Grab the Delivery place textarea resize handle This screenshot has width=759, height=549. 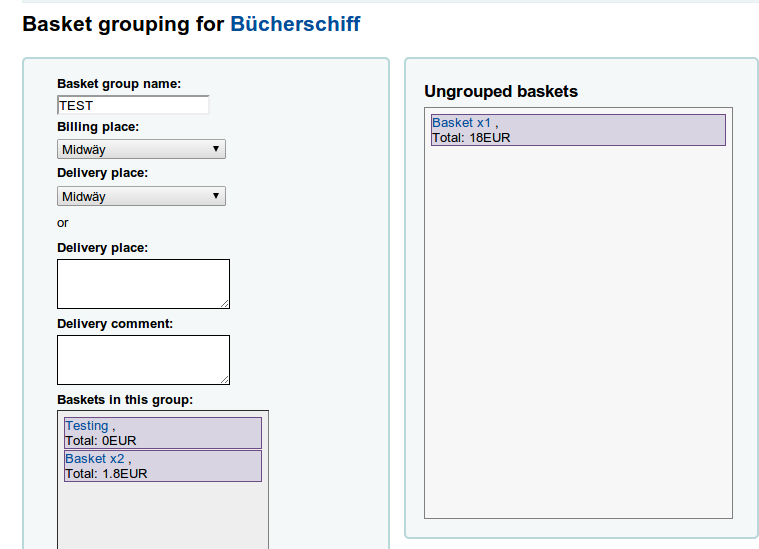pos(225,304)
